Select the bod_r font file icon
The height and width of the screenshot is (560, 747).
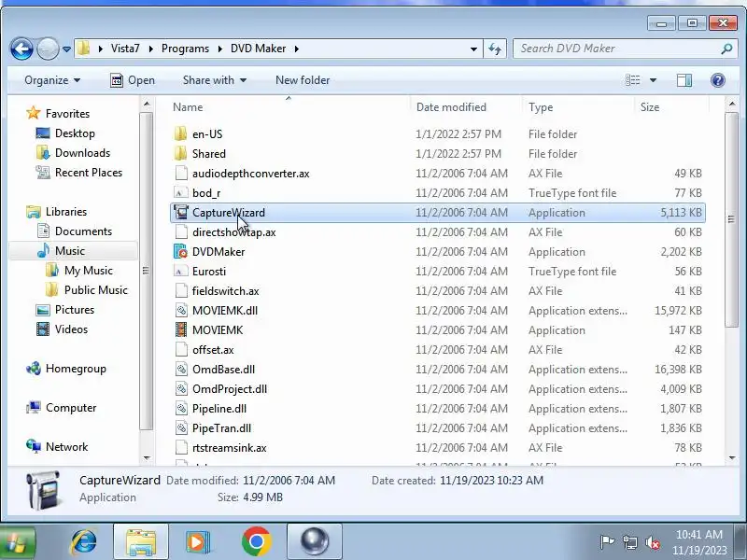pyautogui.click(x=180, y=193)
